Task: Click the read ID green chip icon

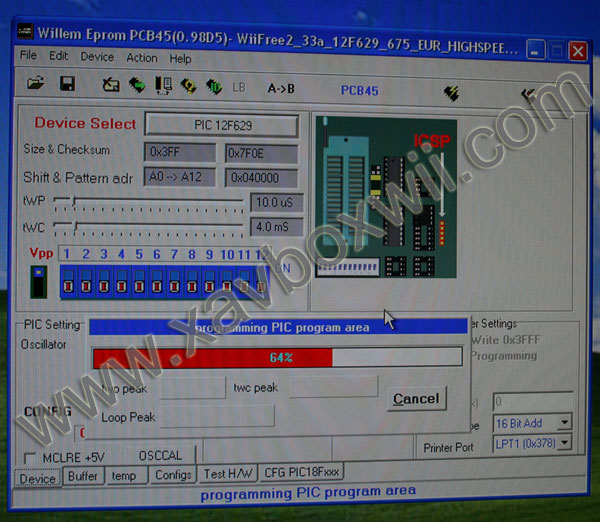Action: (214, 87)
